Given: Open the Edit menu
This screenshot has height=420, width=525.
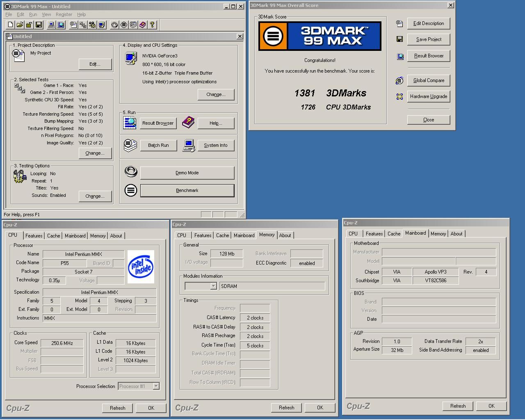Looking at the screenshot, I should click(21, 14).
